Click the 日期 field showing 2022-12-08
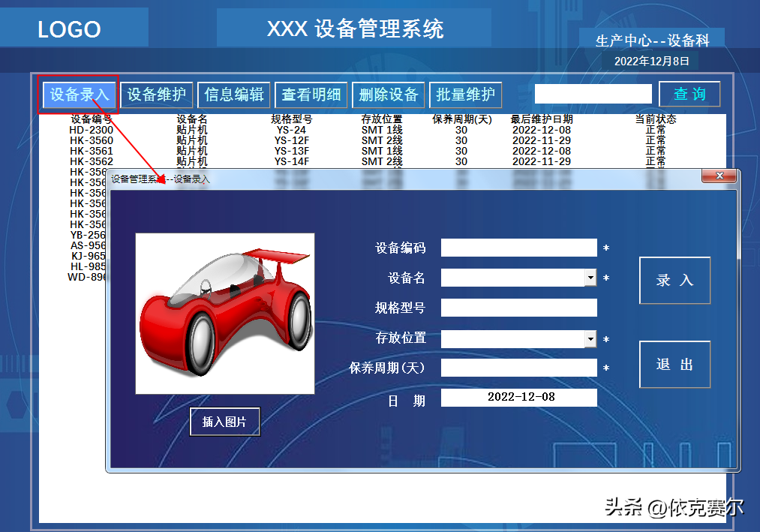The width and height of the screenshot is (760, 532). [518, 397]
